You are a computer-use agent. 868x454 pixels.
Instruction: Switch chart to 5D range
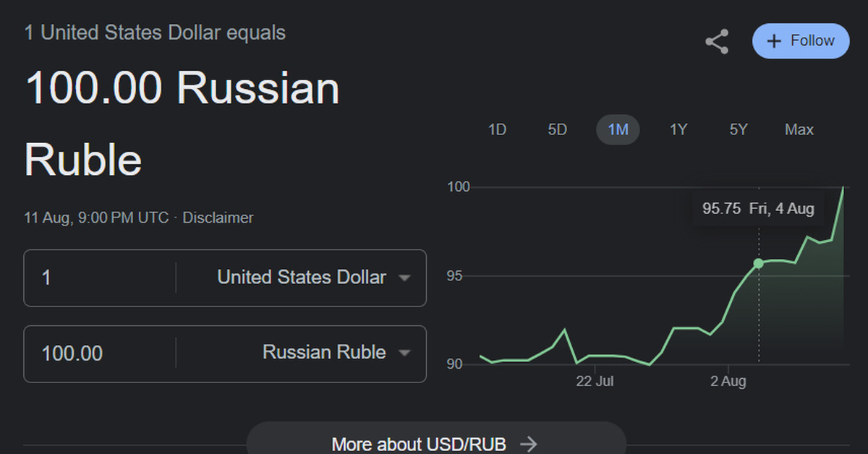[557, 130]
